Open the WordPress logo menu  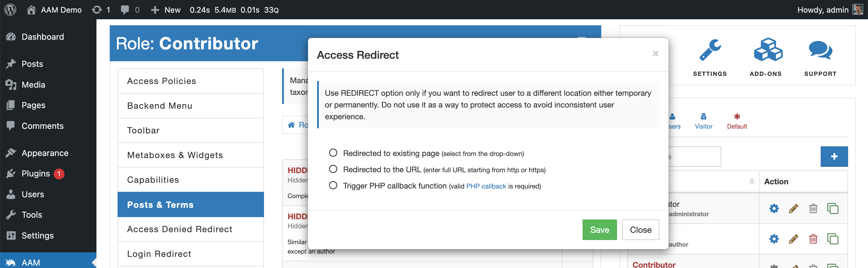(11, 9)
